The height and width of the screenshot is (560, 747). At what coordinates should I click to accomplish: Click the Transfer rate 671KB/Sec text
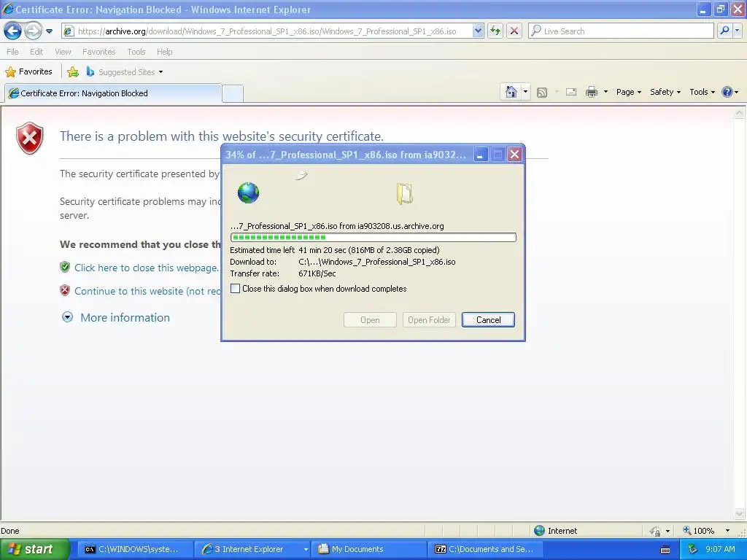click(283, 273)
